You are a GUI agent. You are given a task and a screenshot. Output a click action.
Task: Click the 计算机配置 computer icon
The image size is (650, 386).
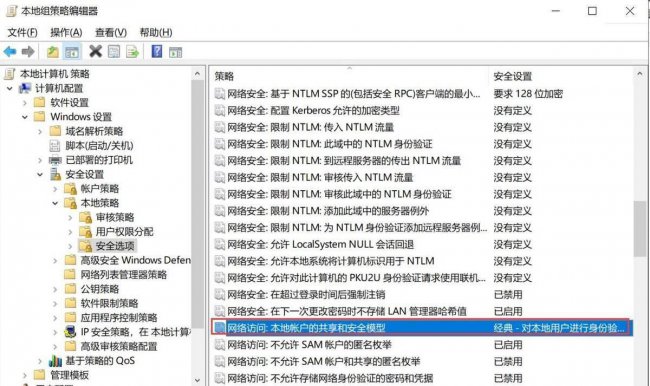(25, 88)
